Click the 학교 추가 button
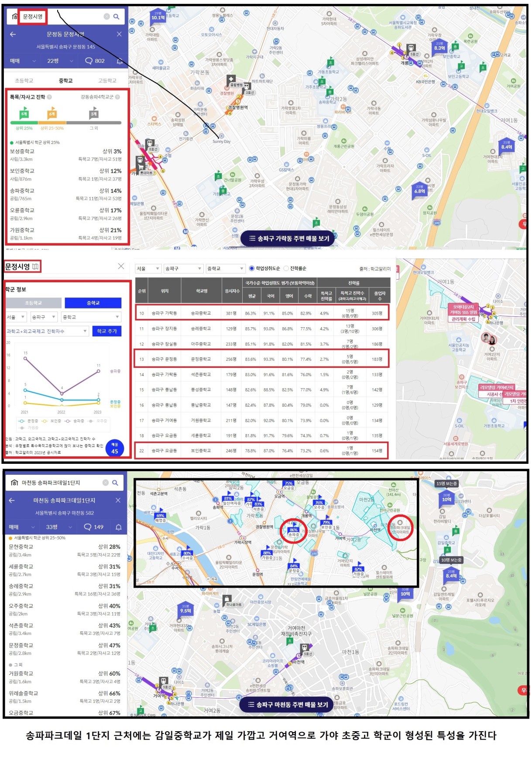The image size is (532, 757). 107,331
